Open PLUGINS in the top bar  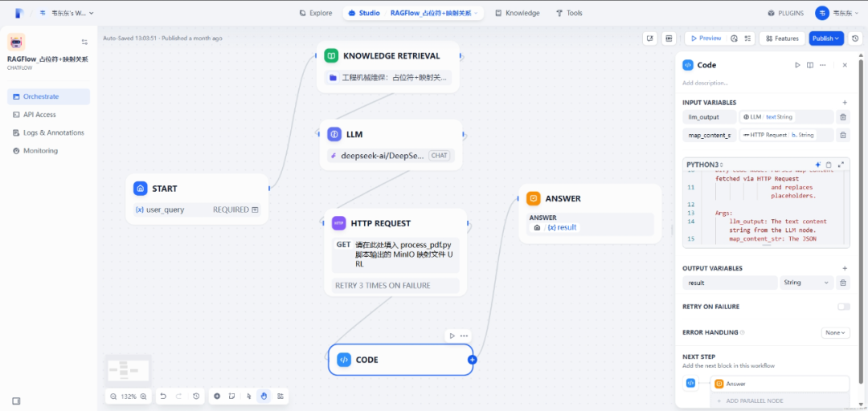[x=785, y=13]
